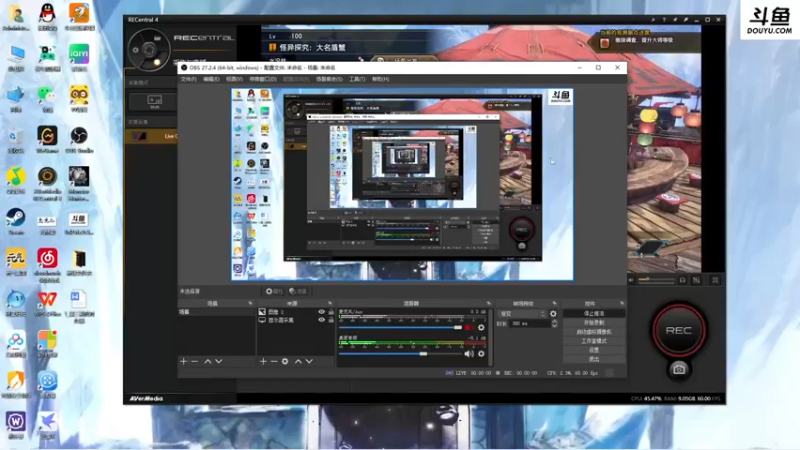Open the OBS 场景集合(S) menu
This screenshot has height=450, width=800.
point(329,79)
